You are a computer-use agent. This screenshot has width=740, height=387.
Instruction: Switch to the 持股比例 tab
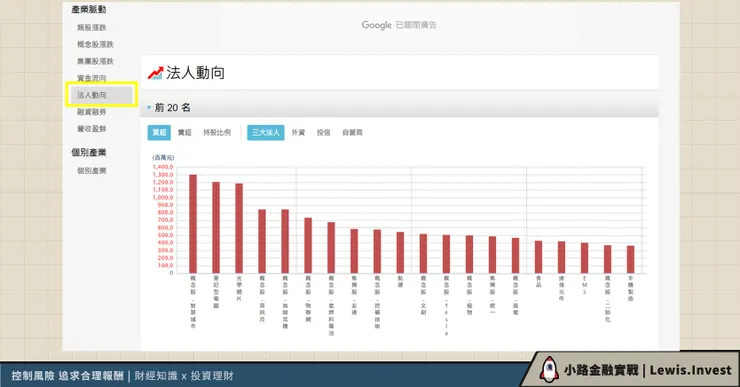point(217,133)
